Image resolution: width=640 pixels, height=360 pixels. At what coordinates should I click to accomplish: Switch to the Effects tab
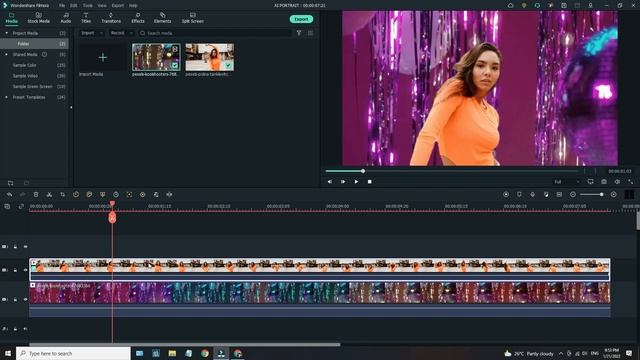138,18
